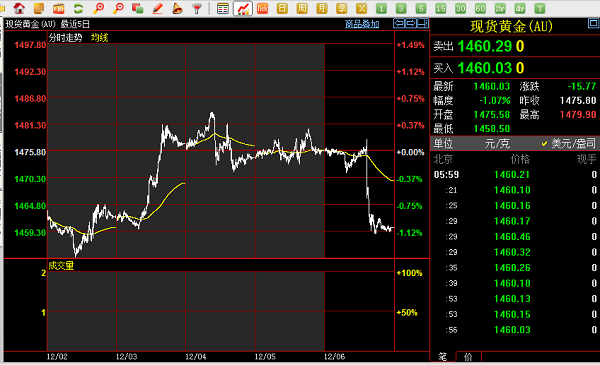
Task: Open the F10 info icon
Action: click(59, 8)
